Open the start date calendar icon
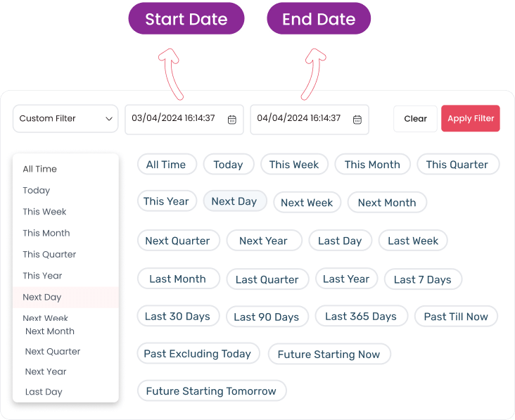This screenshot has height=420, width=515. (x=232, y=120)
